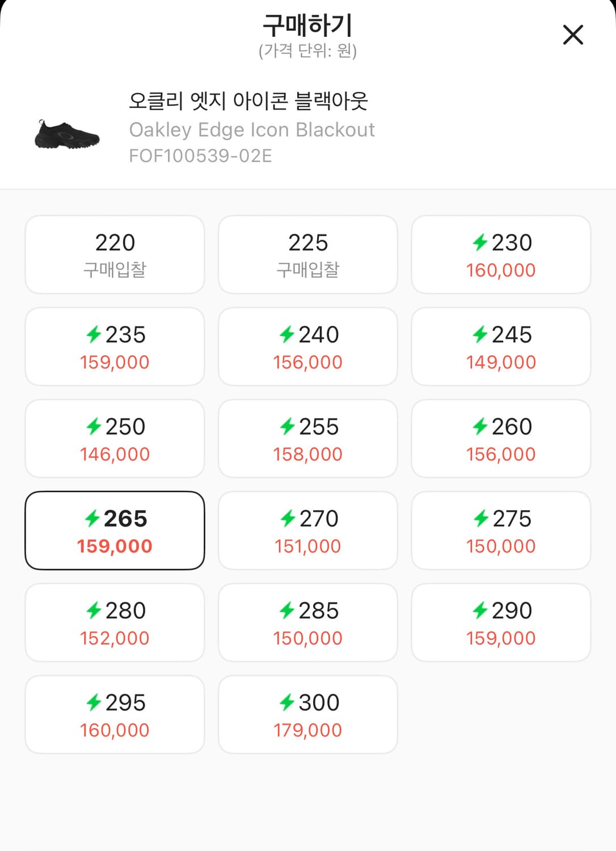
Task: Tap the Oakley shoe thumbnail image
Action: click(x=67, y=134)
